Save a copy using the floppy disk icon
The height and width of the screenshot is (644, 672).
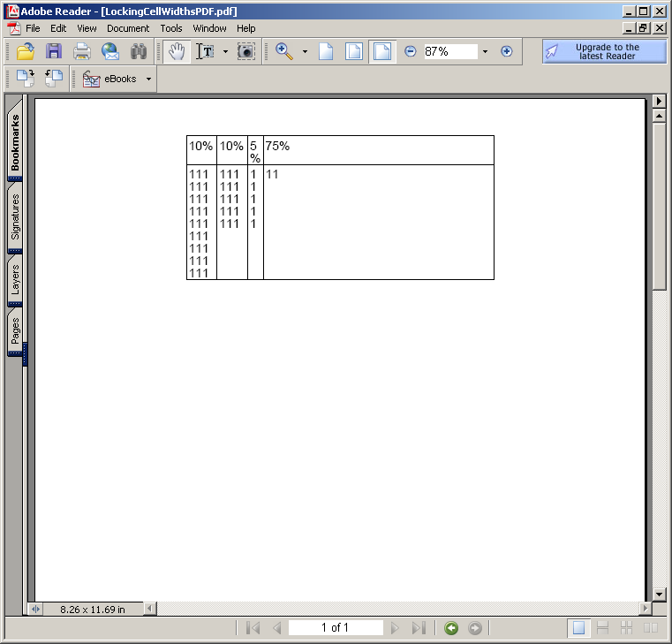tap(54, 51)
